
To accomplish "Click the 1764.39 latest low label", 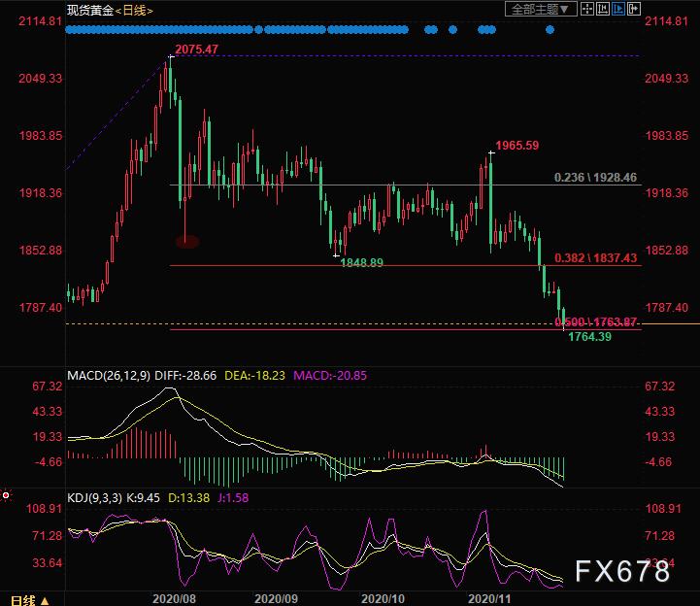I will [x=589, y=337].
